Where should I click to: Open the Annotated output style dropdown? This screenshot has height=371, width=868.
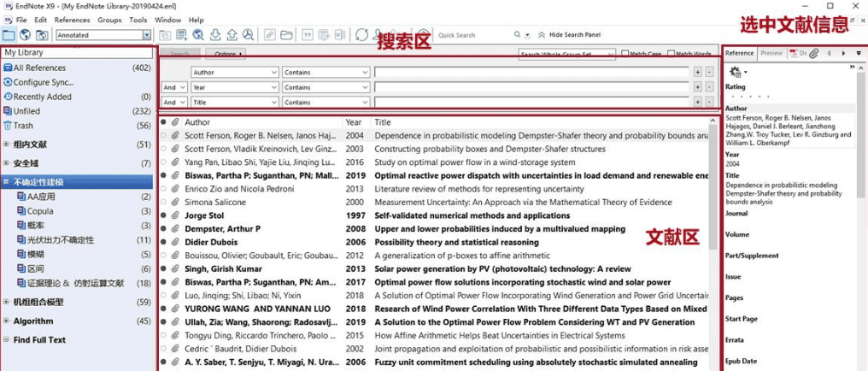click(x=146, y=35)
